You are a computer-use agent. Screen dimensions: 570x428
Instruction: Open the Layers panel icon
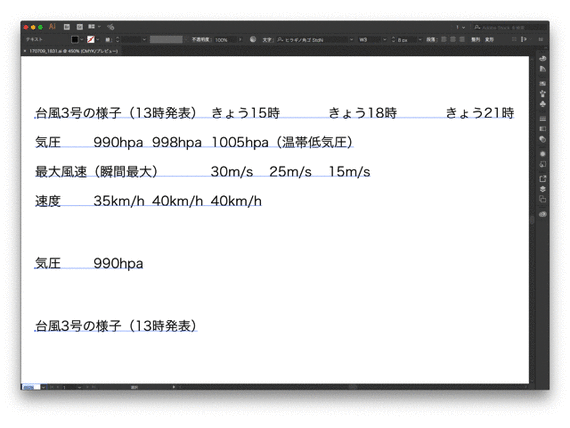[543, 189]
